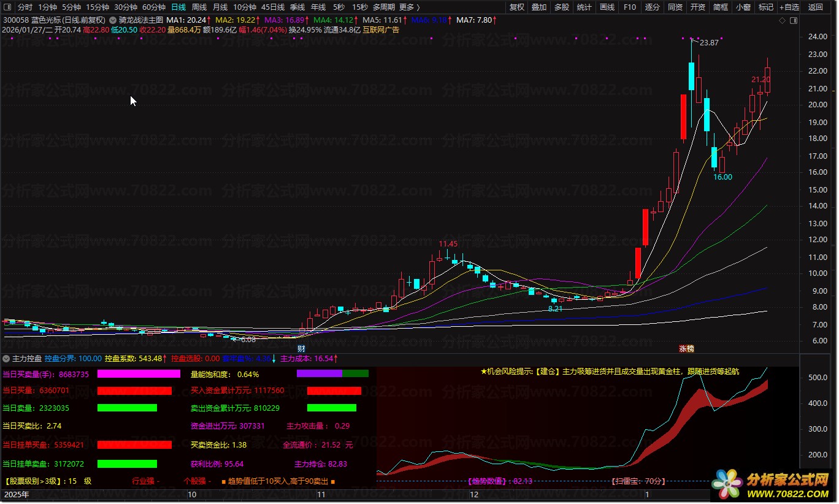The width and height of the screenshot is (839, 504).
Task: Toggle 复权 price adjustment
Action: tap(517, 7)
